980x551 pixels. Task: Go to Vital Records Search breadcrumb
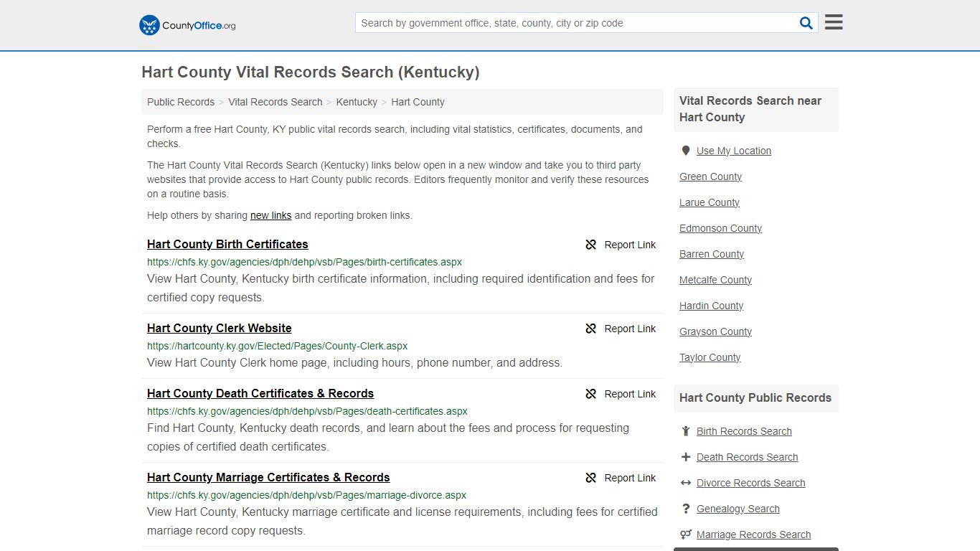pos(275,102)
